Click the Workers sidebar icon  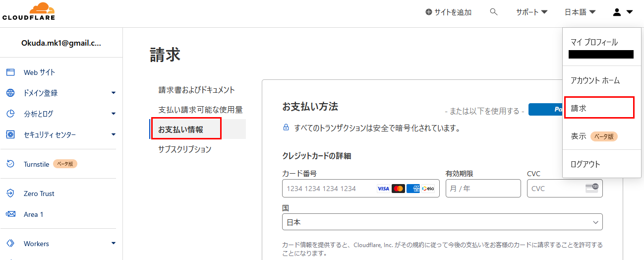click(x=10, y=244)
